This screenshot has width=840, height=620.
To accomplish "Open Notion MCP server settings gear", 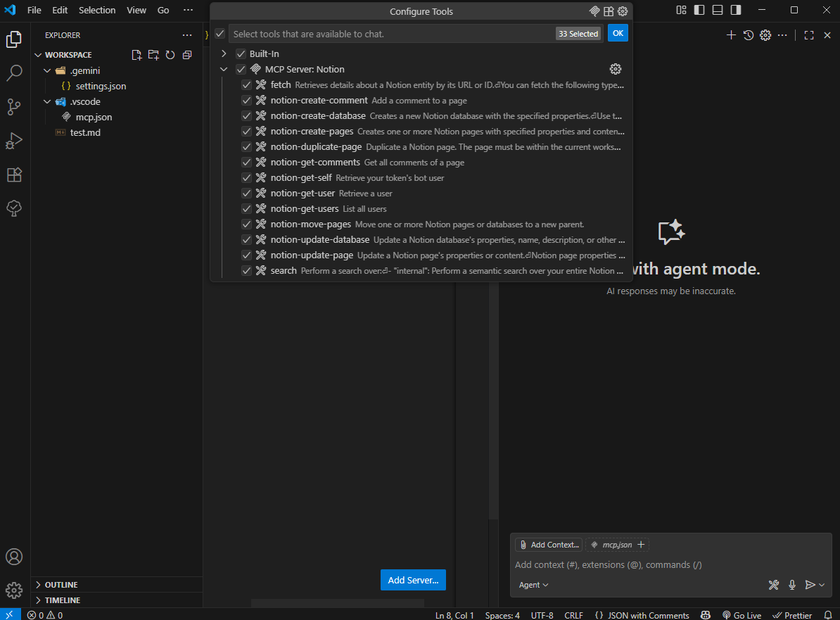I will coord(616,69).
